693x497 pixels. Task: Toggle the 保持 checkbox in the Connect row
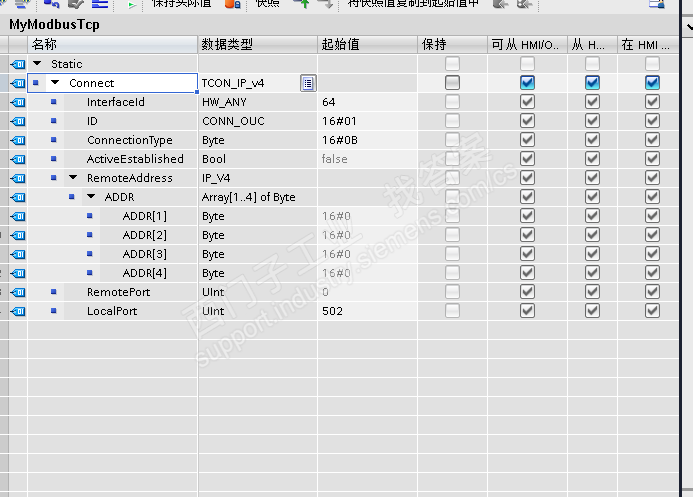point(452,83)
